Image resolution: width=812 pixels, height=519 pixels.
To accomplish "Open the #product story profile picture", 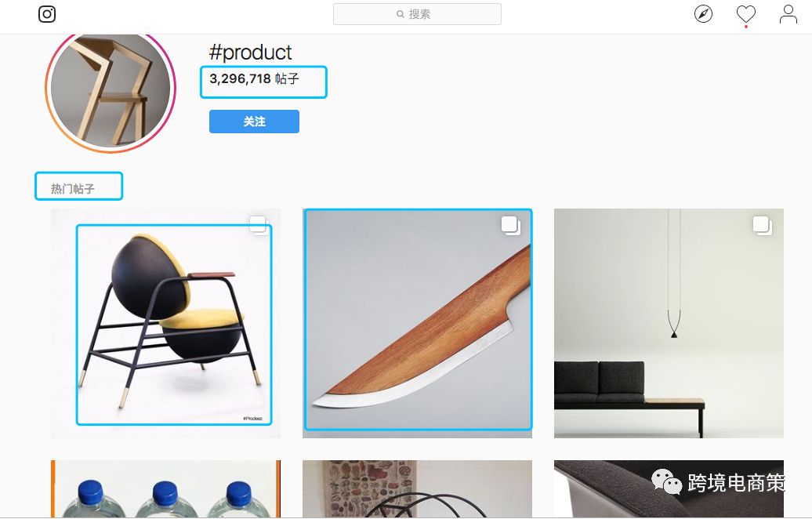I will [x=111, y=89].
